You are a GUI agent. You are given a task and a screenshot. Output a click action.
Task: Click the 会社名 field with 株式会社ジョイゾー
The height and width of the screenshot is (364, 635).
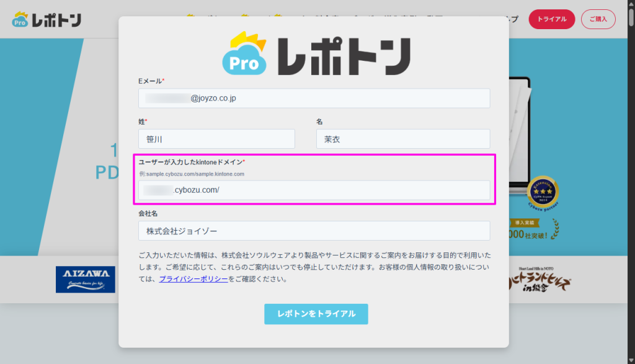pos(314,231)
